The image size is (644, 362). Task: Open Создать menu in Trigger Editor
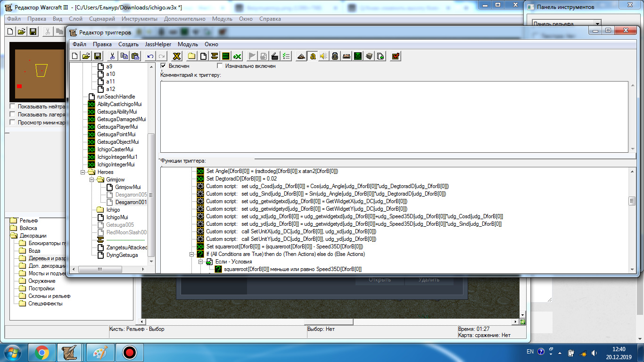point(128,44)
